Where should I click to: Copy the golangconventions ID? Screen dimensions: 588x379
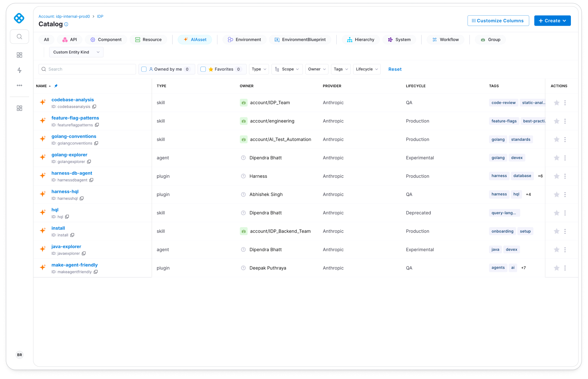coord(96,143)
